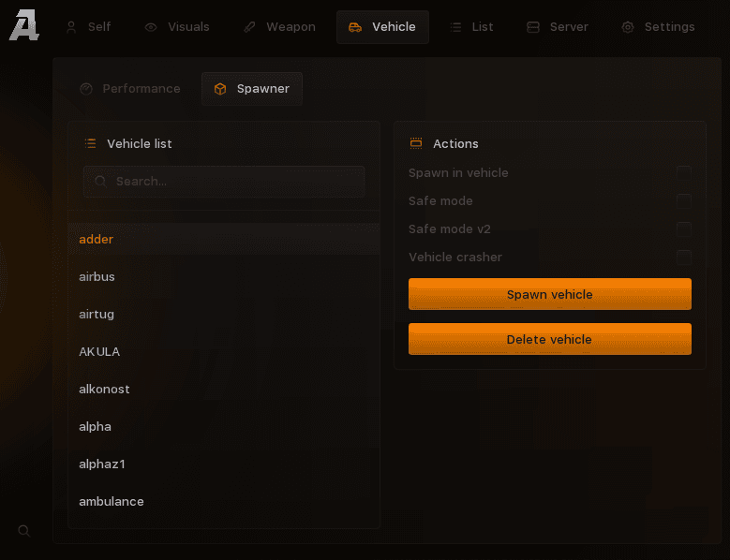Click the Weapon tab's icon
This screenshot has height=560, width=730.
click(x=249, y=27)
